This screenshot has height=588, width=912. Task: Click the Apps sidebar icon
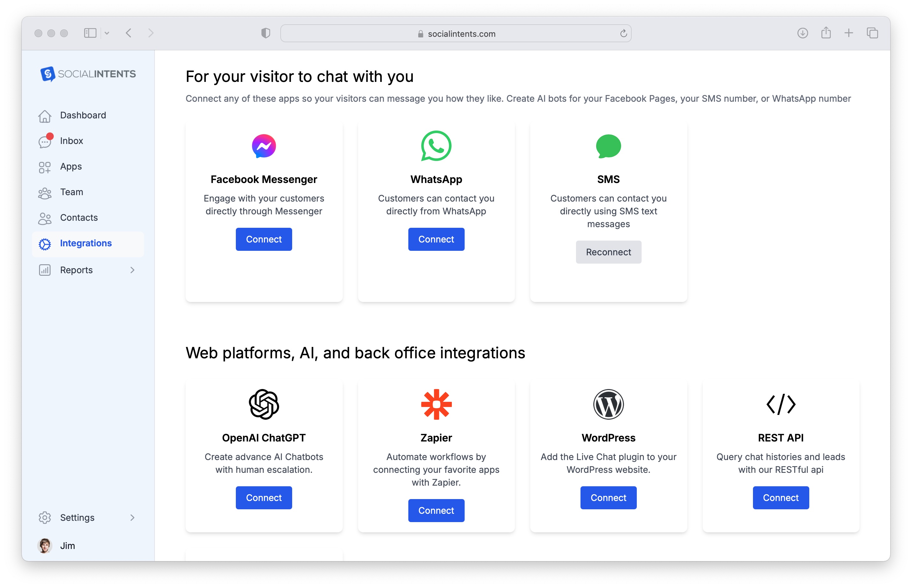tap(45, 167)
